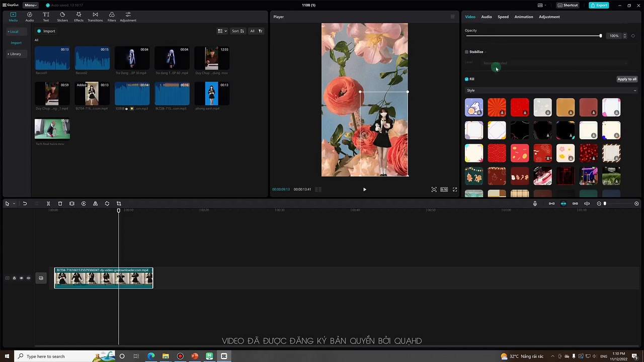
Task: Select the tan brown fill background swatch
Action: click(566, 107)
